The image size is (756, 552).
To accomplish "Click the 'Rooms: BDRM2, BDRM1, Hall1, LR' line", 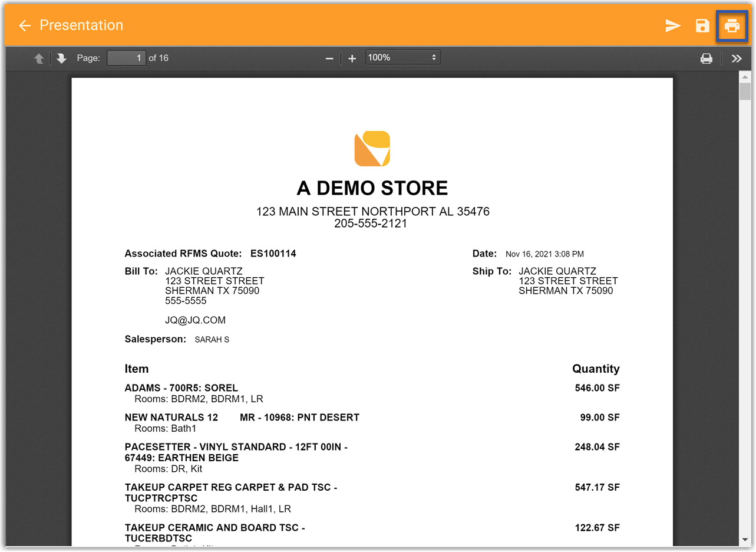I will 213,509.
